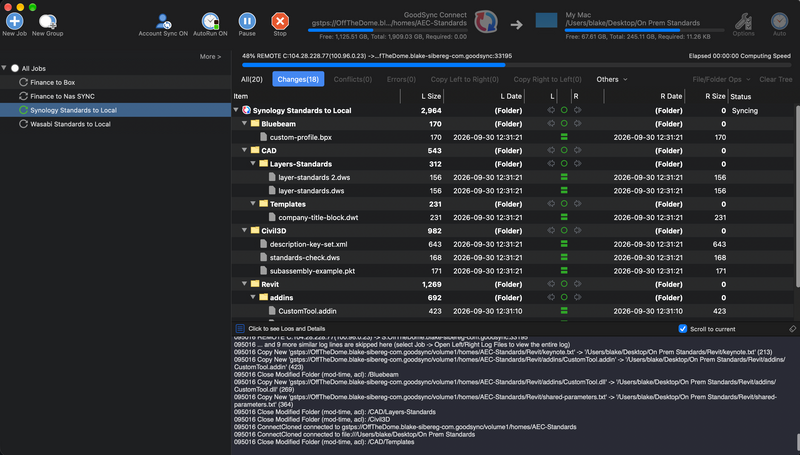Click the custom-profile.bpx file icon
The height and width of the screenshot is (455, 800).
(263, 137)
